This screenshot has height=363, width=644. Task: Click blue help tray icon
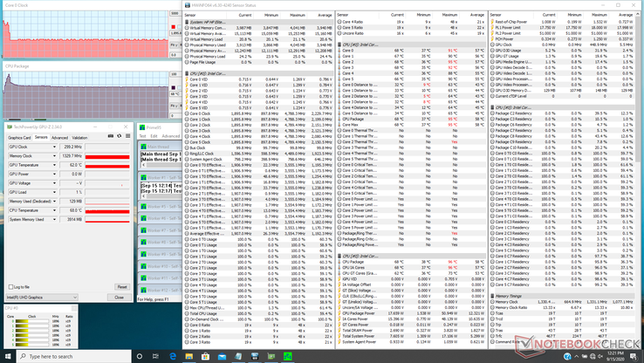[x=567, y=356]
